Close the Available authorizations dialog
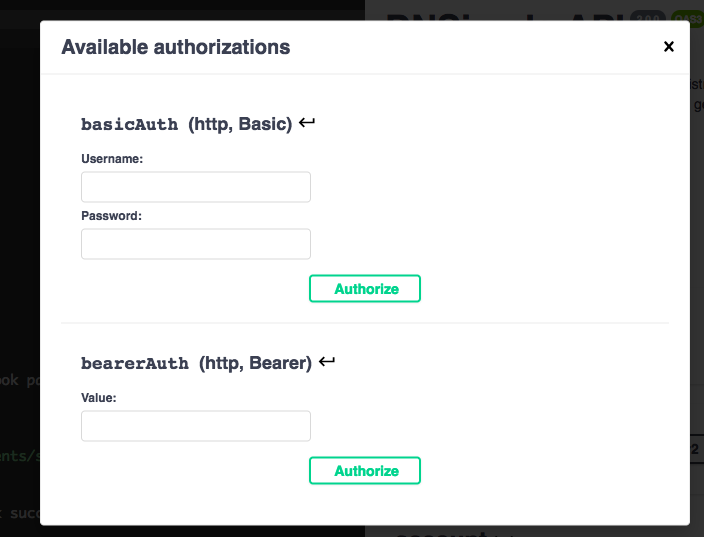Screen dimensions: 704x537 [x=669, y=46]
